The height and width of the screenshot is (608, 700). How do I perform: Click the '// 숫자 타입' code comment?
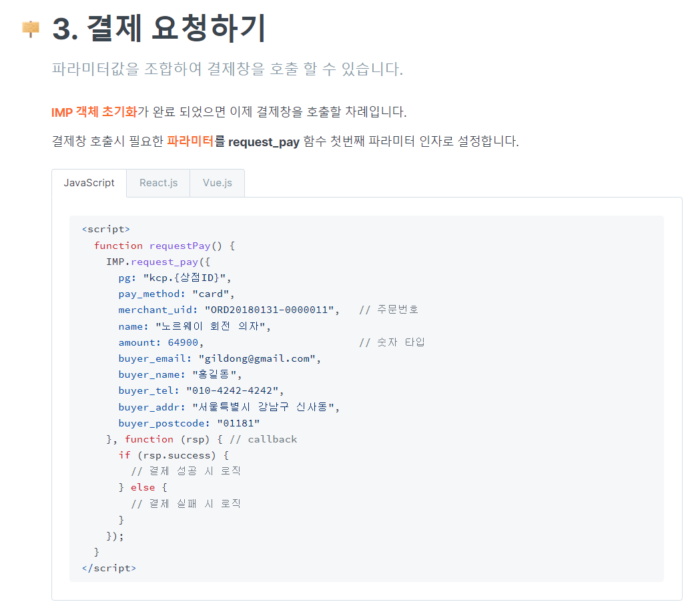click(392, 342)
